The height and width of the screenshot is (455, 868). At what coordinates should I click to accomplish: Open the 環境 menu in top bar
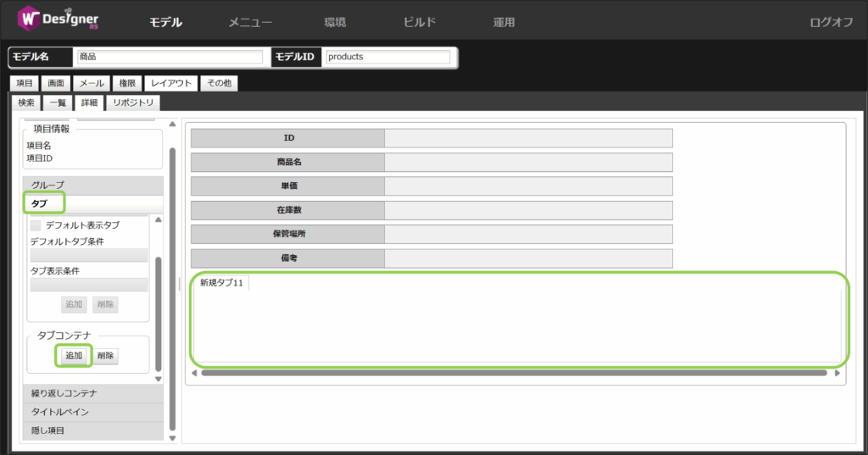click(335, 23)
